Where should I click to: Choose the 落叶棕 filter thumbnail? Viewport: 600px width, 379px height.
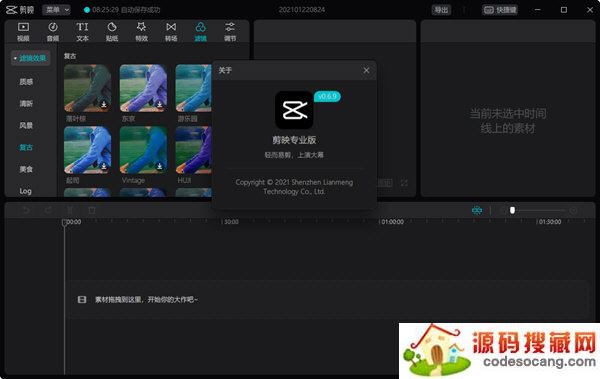pyautogui.click(x=88, y=88)
